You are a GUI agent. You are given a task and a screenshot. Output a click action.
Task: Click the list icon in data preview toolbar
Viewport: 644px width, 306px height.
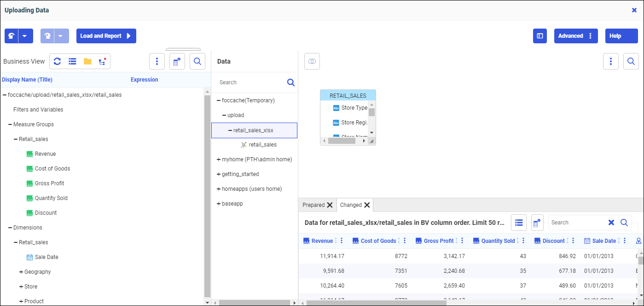(519, 223)
